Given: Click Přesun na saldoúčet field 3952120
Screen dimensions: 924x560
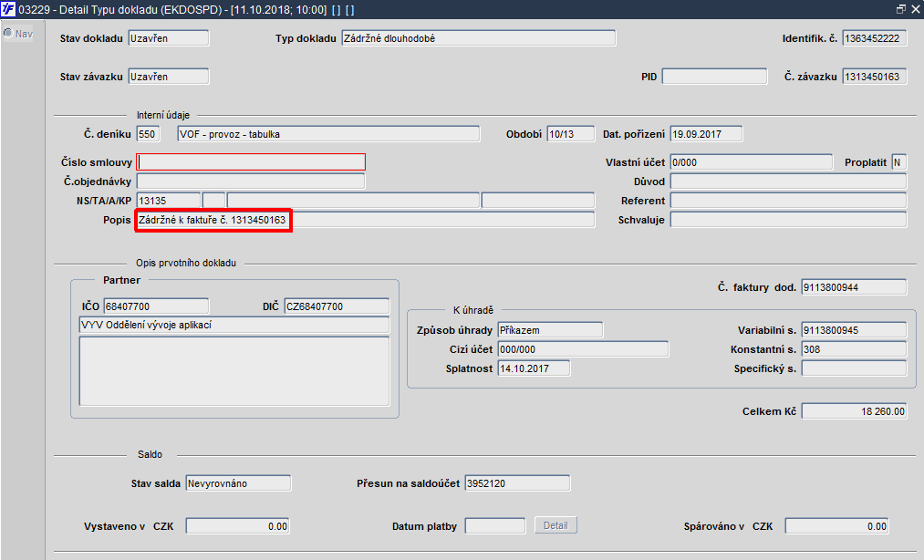Looking at the screenshot, I should (517, 483).
